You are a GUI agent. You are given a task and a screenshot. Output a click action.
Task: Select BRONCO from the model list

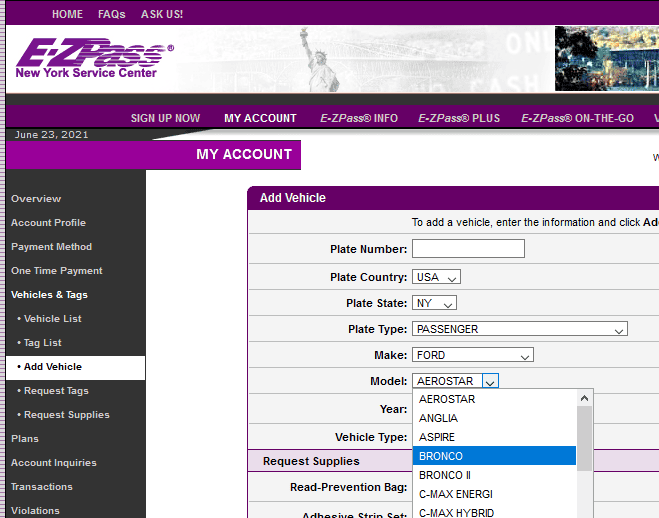[x=495, y=456]
